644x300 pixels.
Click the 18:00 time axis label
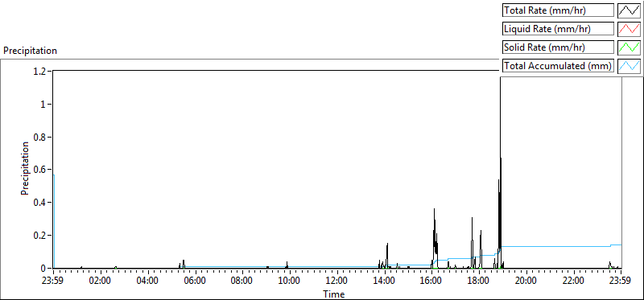point(479,282)
